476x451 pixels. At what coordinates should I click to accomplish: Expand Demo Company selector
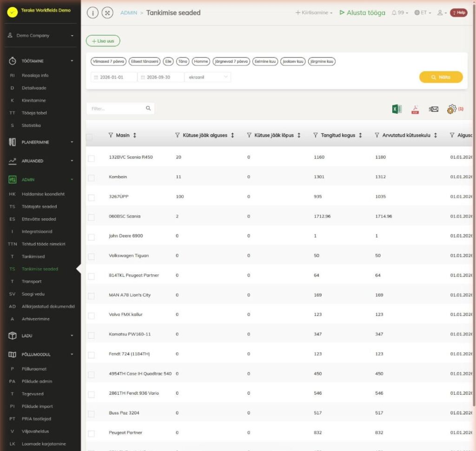41,35
